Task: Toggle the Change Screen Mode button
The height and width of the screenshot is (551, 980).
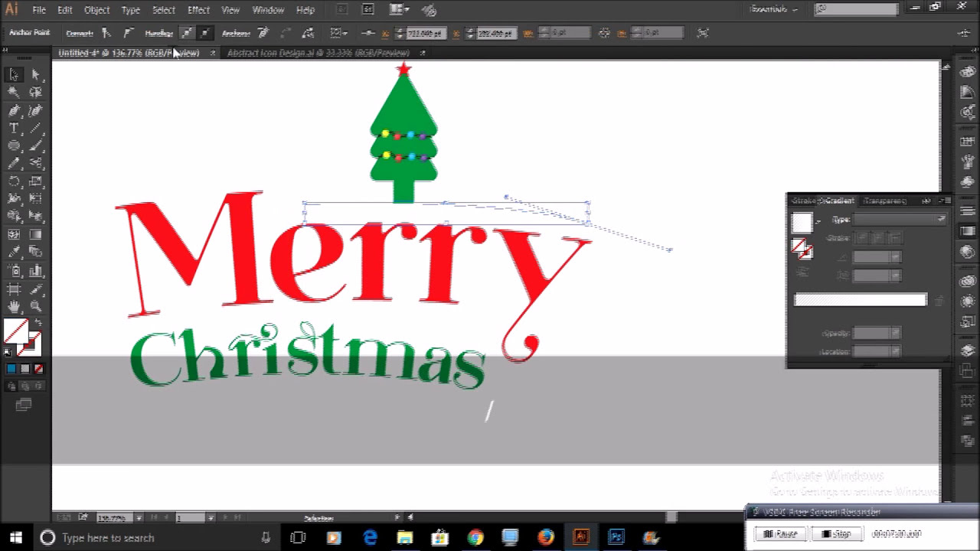Action: [23, 405]
